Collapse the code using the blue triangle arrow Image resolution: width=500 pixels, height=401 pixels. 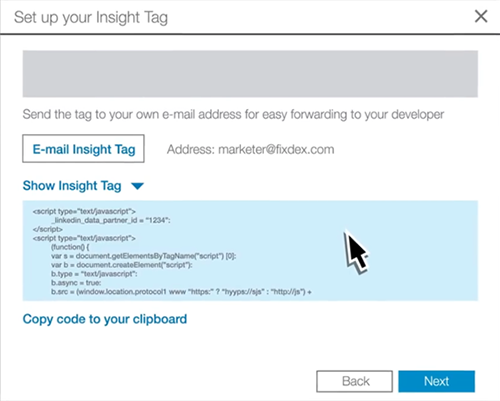(x=137, y=186)
